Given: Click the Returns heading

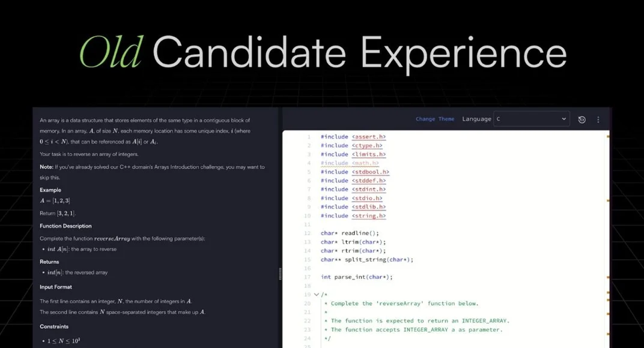Looking at the screenshot, I should point(49,262).
